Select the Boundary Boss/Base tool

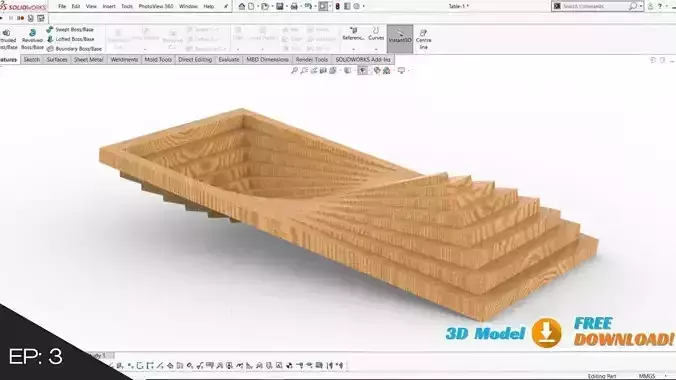pyautogui.click(x=74, y=48)
